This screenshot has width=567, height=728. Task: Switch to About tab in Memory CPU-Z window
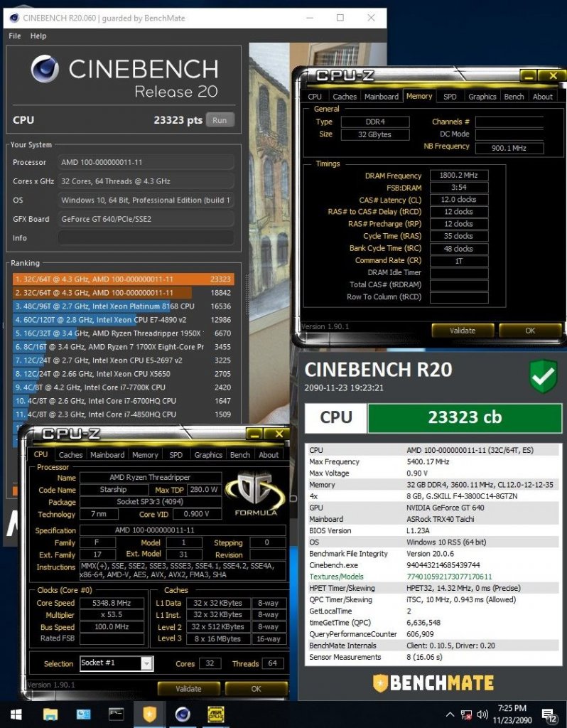[x=542, y=97]
